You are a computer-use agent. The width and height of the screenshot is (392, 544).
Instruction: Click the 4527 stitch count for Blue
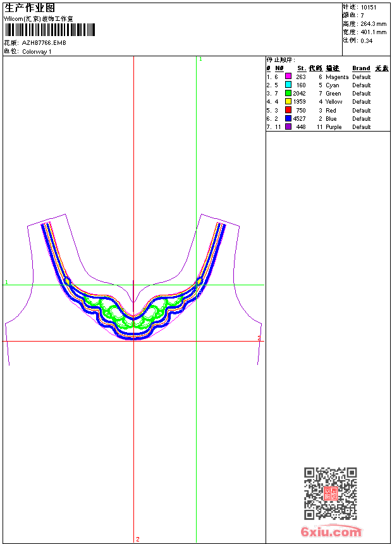[299, 118]
